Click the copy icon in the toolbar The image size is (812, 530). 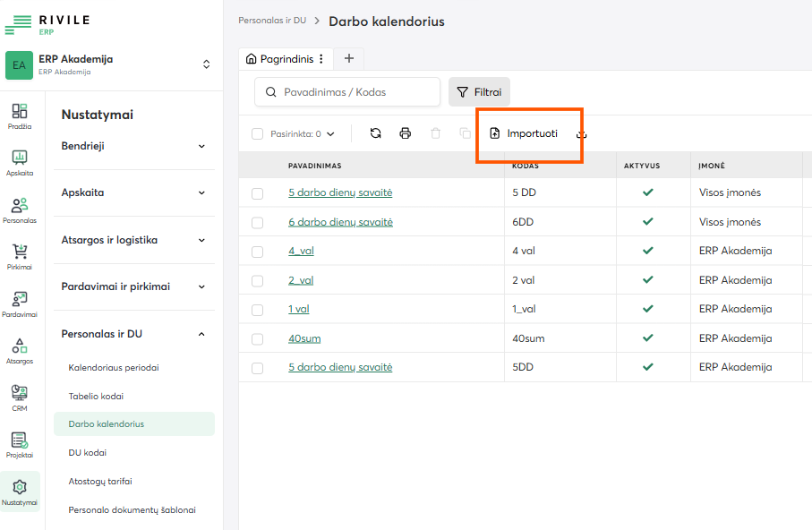coord(465,133)
